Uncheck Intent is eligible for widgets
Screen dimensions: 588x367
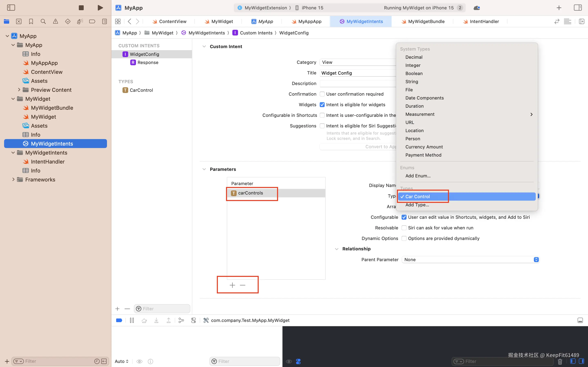pyautogui.click(x=322, y=105)
